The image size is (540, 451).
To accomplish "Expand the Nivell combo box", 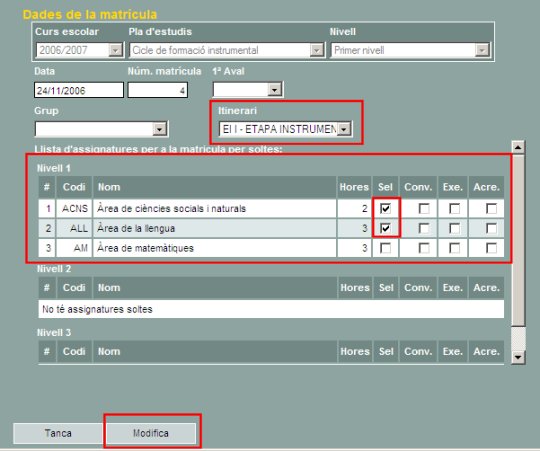I will click(x=482, y=50).
